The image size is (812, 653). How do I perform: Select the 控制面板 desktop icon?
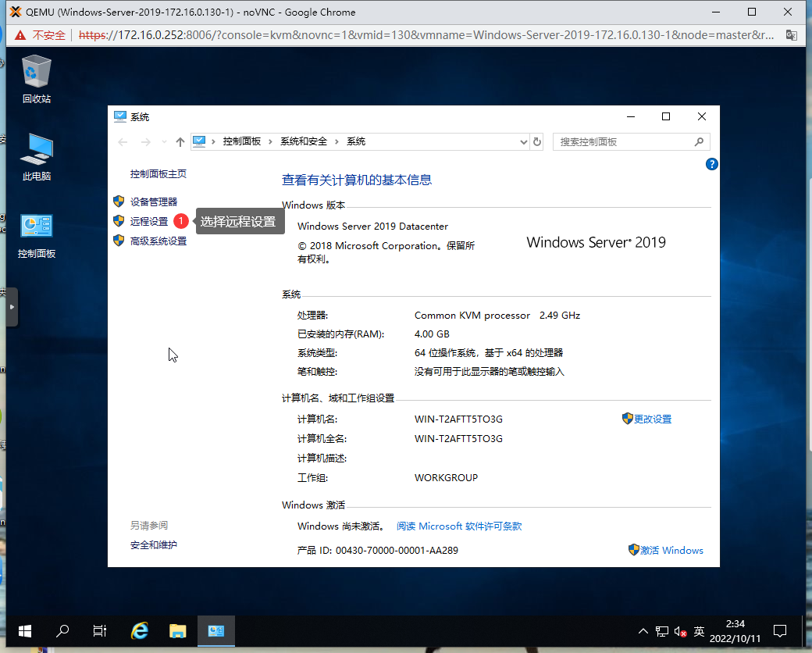coord(36,236)
